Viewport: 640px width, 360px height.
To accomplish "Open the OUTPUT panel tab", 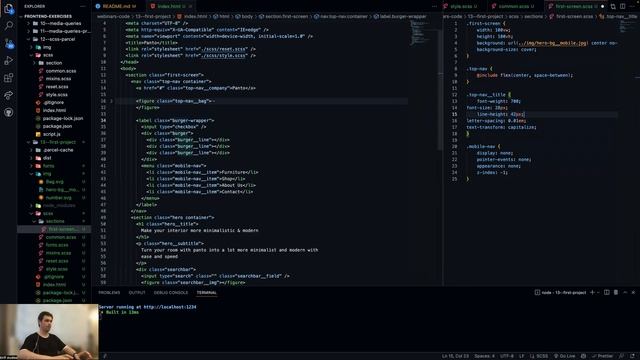I will tap(137, 293).
